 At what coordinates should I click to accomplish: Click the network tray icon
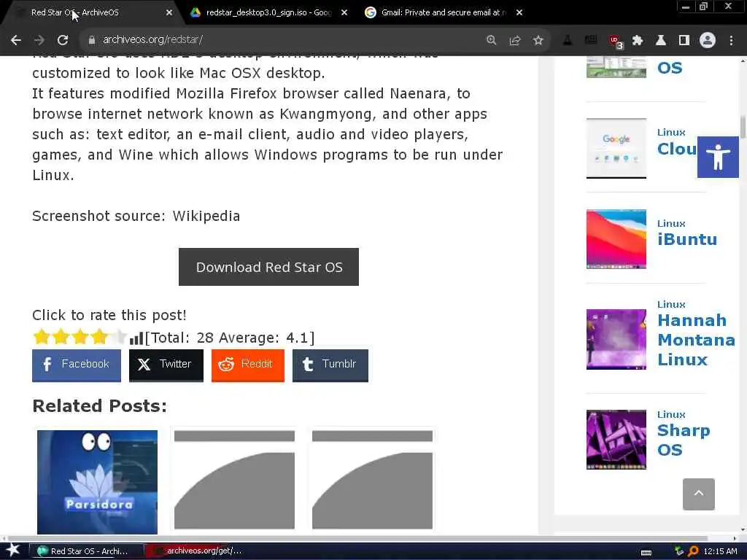pos(679,551)
